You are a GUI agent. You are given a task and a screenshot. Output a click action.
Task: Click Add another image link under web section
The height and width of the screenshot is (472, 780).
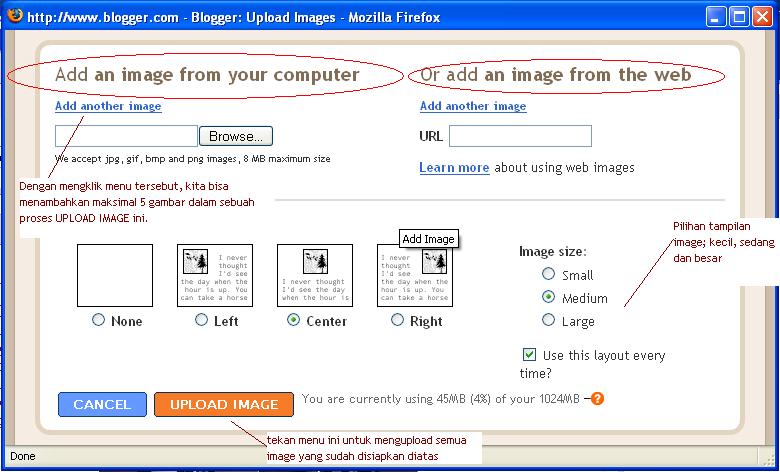473,106
